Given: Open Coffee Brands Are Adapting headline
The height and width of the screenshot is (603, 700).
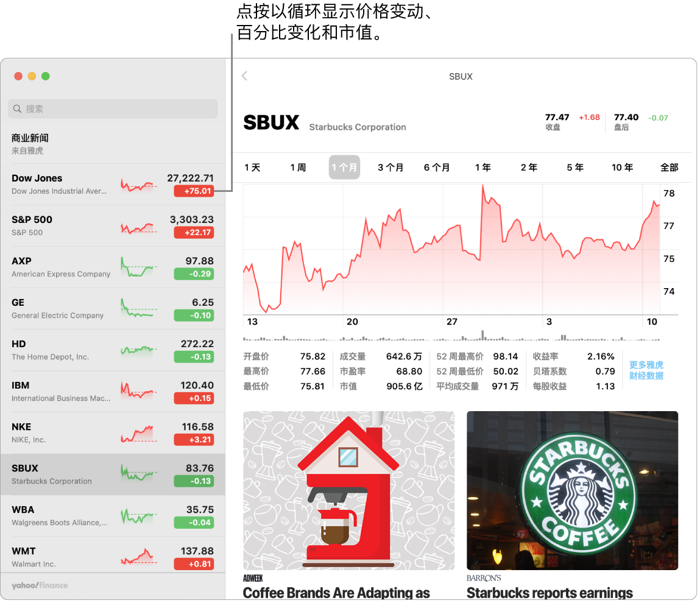Looking at the screenshot, I should click(x=336, y=593).
